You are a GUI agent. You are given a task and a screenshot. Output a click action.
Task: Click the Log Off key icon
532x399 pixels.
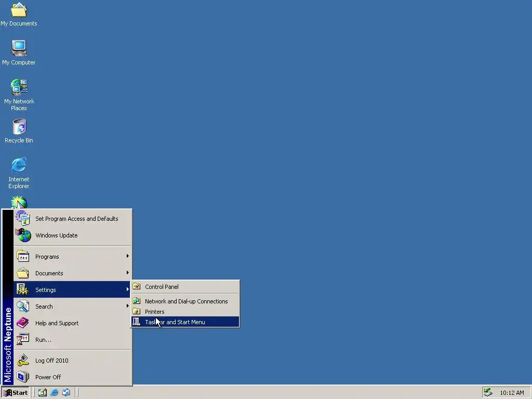[x=23, y=361]
